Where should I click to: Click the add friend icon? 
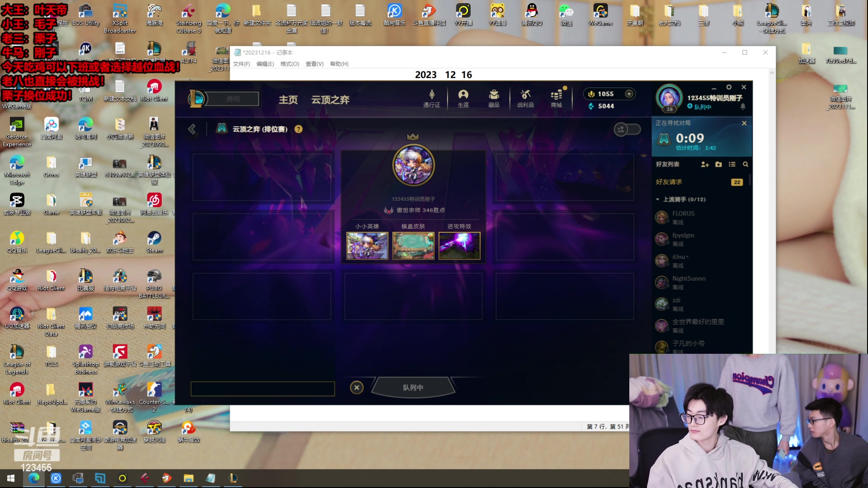(x=705, y=164)
